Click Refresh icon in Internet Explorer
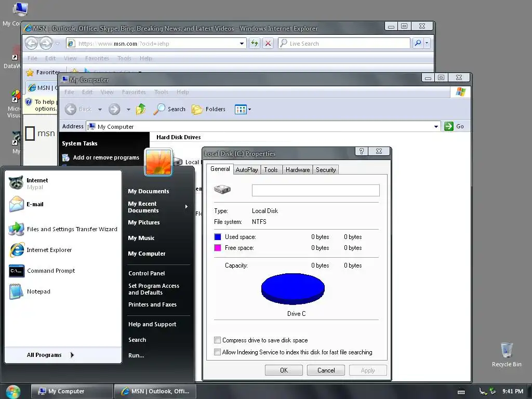The image size is (532, 399). 255,43
